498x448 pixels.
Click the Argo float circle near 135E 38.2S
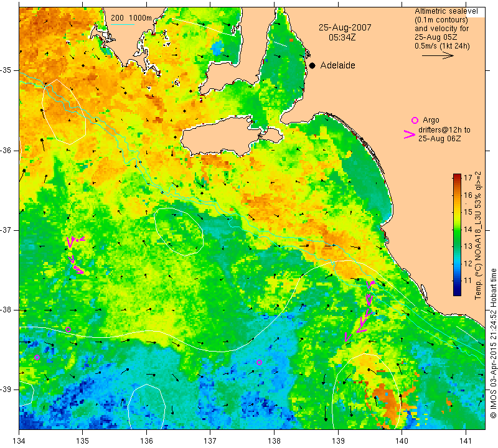[68, 330]
